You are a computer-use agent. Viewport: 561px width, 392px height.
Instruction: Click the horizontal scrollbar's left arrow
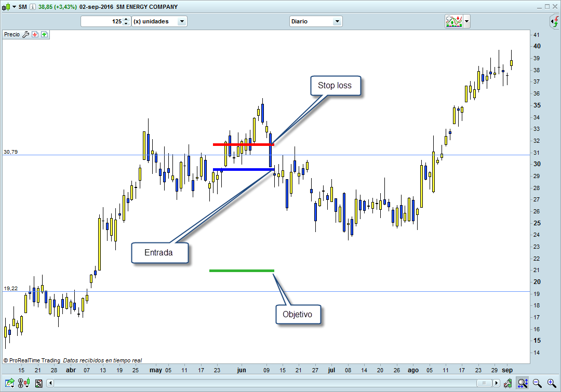pos(50,383)
